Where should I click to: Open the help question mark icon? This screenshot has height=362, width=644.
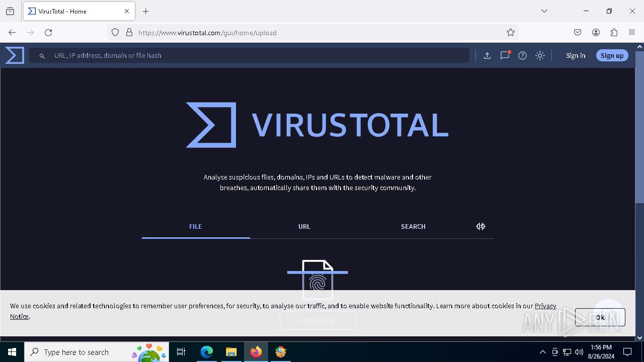(522, 56)
